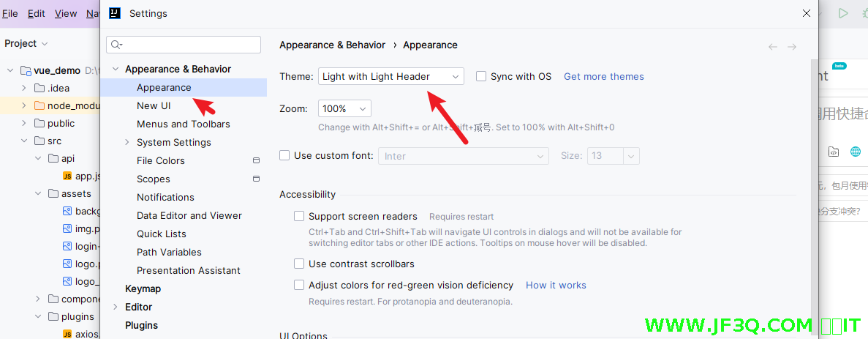Click the code folder icon in right panel
The height and width of the screenshot is (339, 868).
(833, 152)
